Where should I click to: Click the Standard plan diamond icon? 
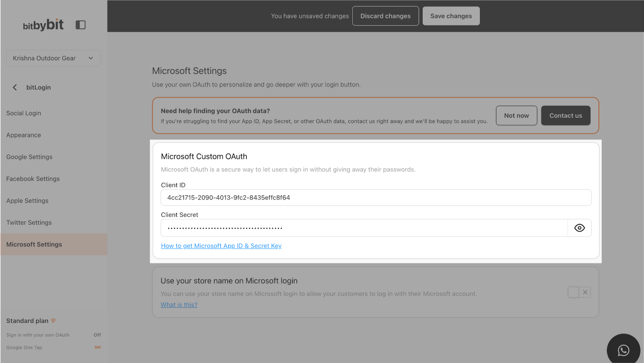pos(53,320)
